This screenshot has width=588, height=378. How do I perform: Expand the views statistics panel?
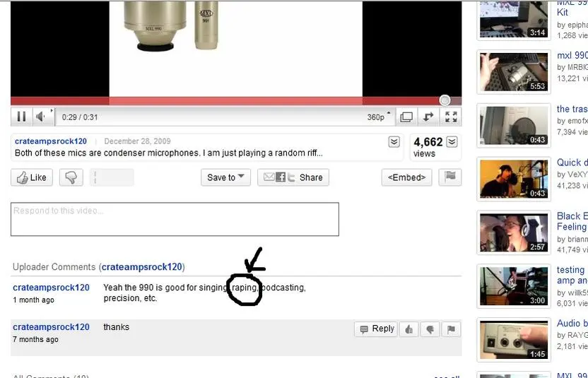tap(452, 142)
